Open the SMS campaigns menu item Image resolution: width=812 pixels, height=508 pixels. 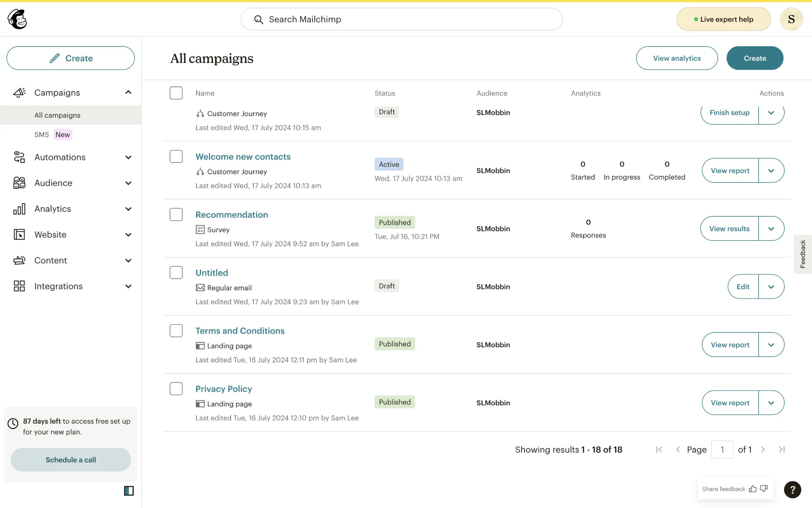point(42,135)
